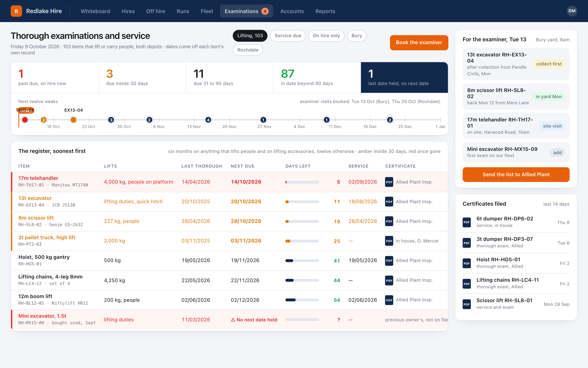Filter by the Rochdale depot chip
This screenshot has width=588, height=368.
(248, 50)
